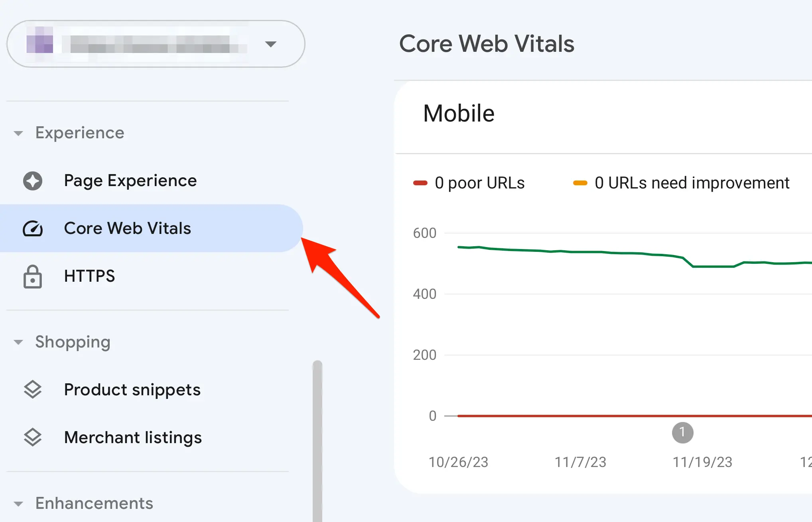Open Merchant listings report

(x=133, y=438)
